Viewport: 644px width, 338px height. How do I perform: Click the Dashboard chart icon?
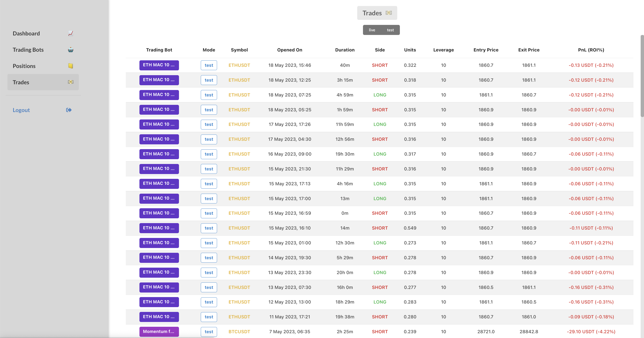(70, 34)
